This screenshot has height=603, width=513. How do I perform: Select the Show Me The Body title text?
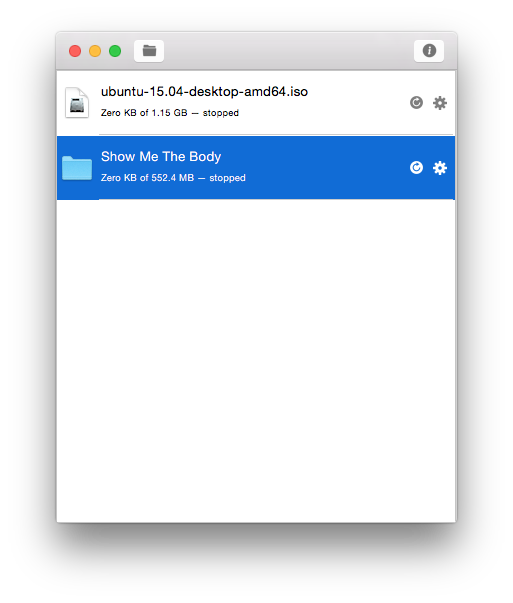(161, 157)
